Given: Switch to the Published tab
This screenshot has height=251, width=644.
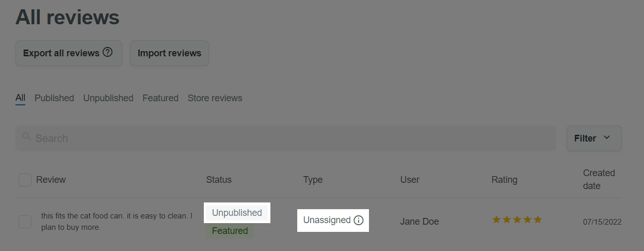Looking at the screenshot, I should [x=54, y=98].
